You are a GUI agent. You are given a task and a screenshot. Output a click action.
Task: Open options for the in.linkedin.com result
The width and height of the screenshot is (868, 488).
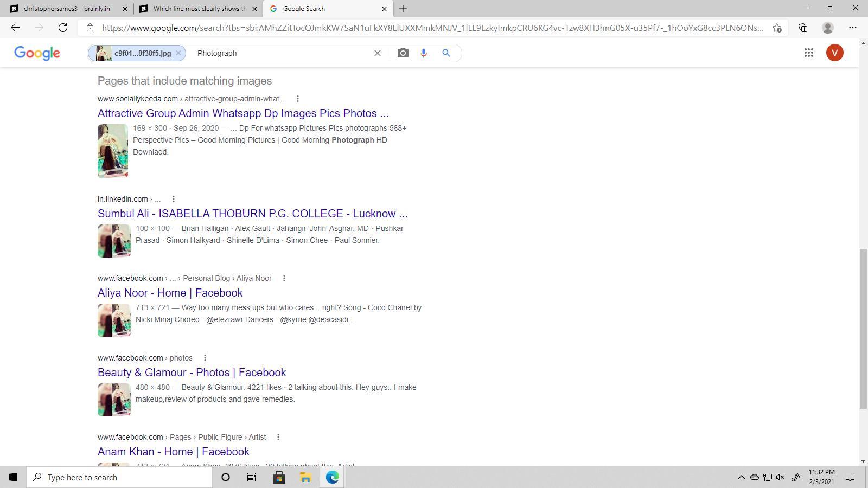click(174, 199)
